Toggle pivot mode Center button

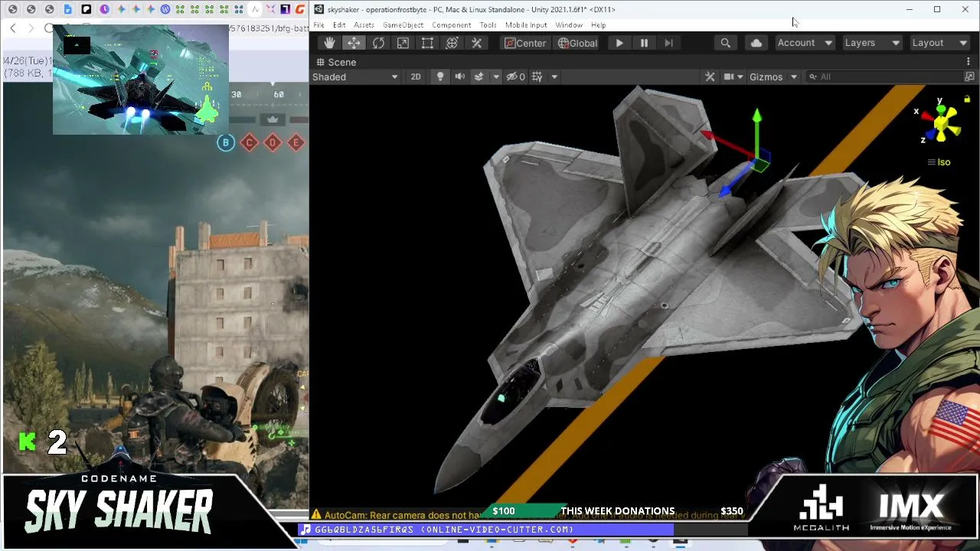pos(525,43)
